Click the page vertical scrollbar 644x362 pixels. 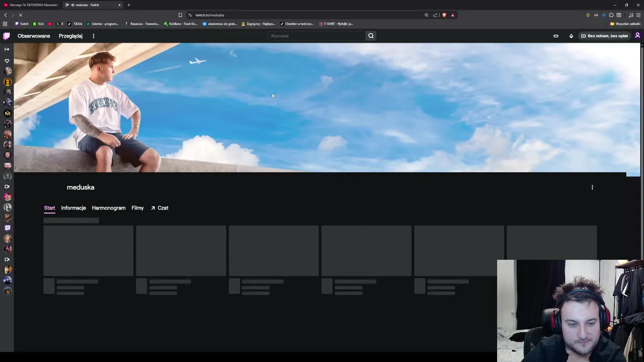tap(641, 196)
